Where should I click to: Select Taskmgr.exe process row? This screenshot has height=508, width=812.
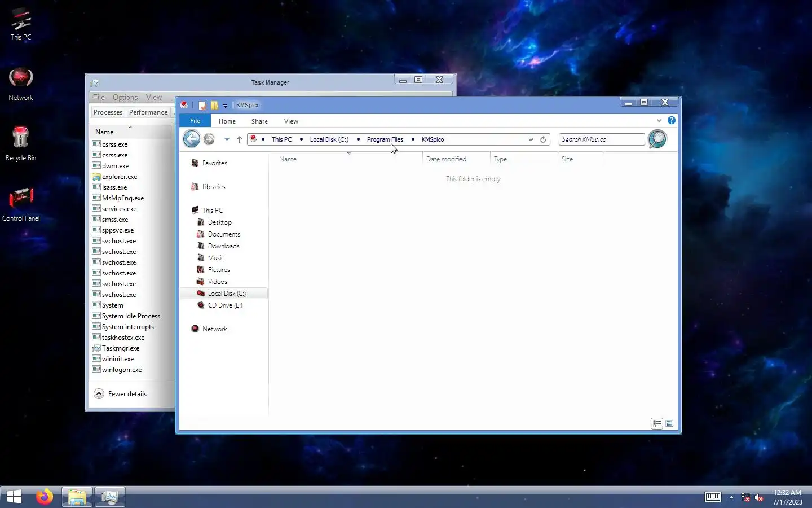tap(121, 348)
